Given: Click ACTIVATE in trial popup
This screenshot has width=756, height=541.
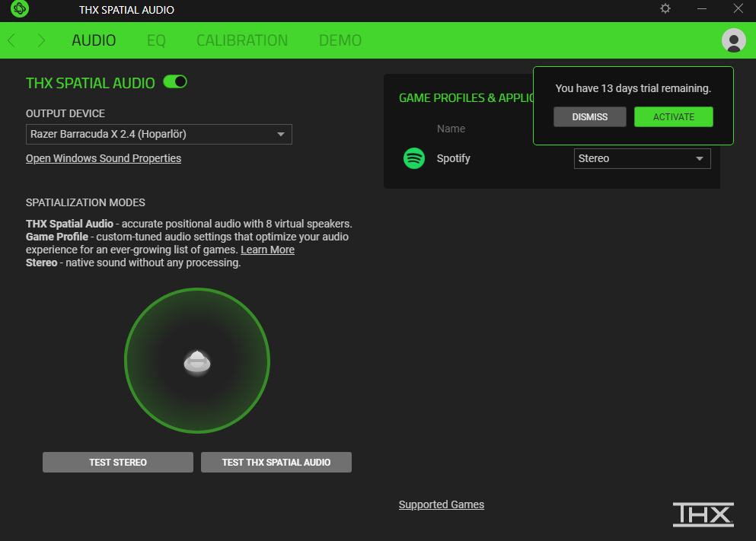Looking at the screenshot, I should (673, 117).
